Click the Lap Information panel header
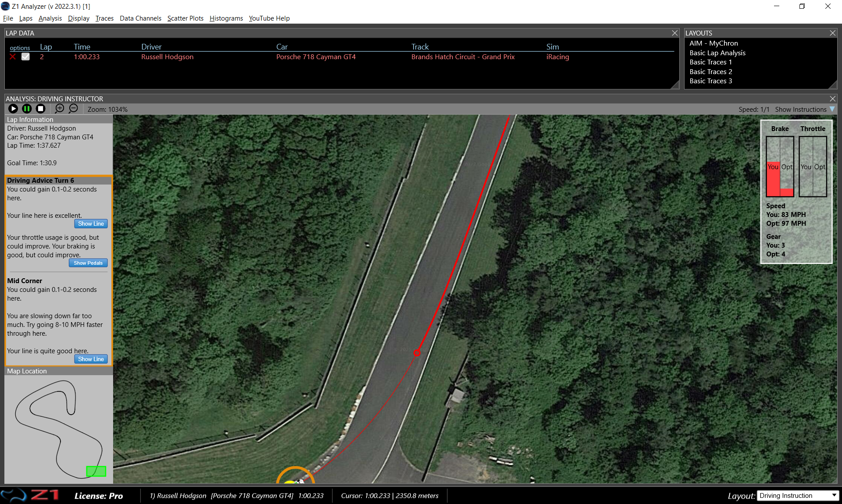Image resolution: width=842 pixels, height=504 pixels. [59, 120]
